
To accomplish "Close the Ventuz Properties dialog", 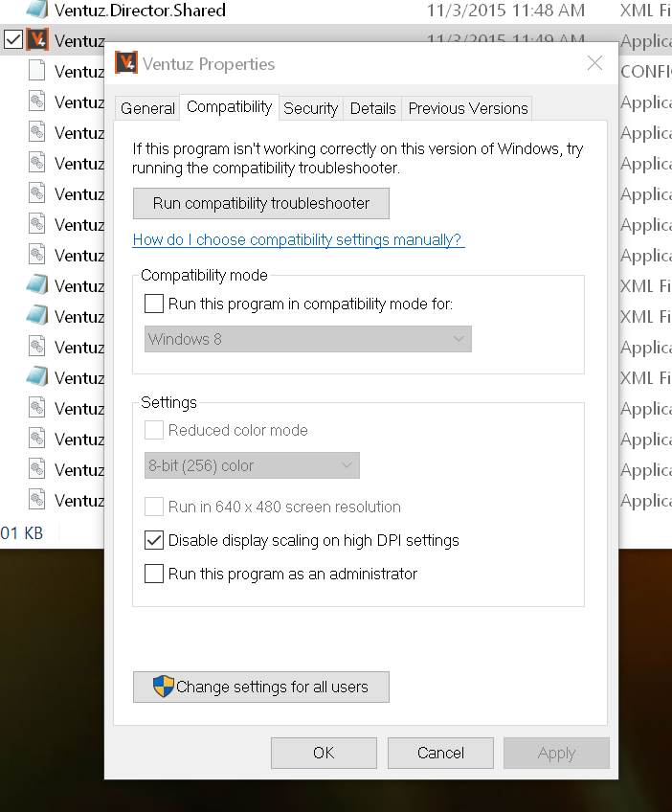I will coord(594,63).
